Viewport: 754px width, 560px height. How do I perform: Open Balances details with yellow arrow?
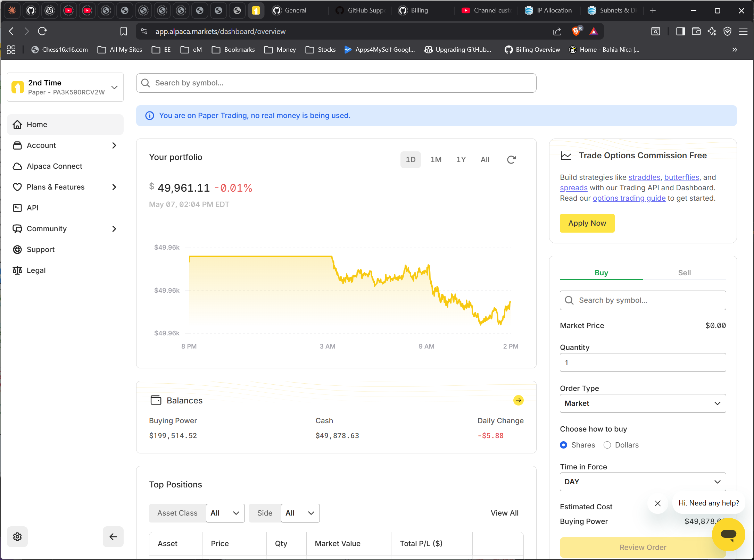[518, 400]
